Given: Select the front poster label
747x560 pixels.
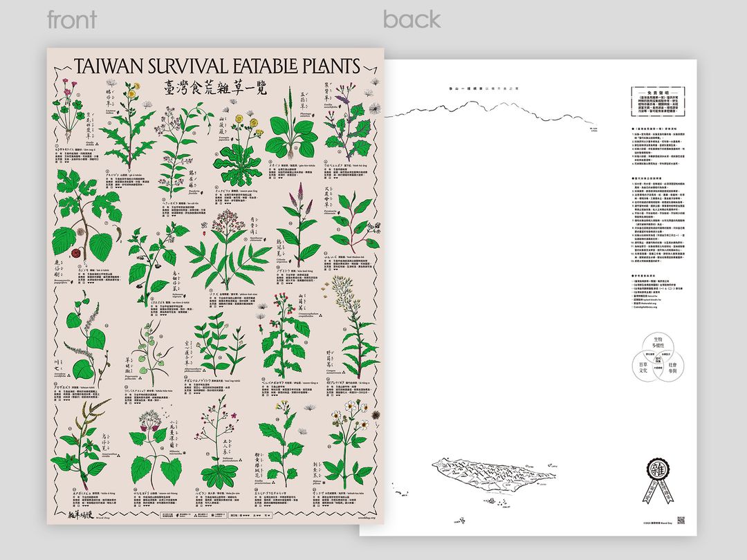Looking at the screenshot, I should click(x=71, y=19).
